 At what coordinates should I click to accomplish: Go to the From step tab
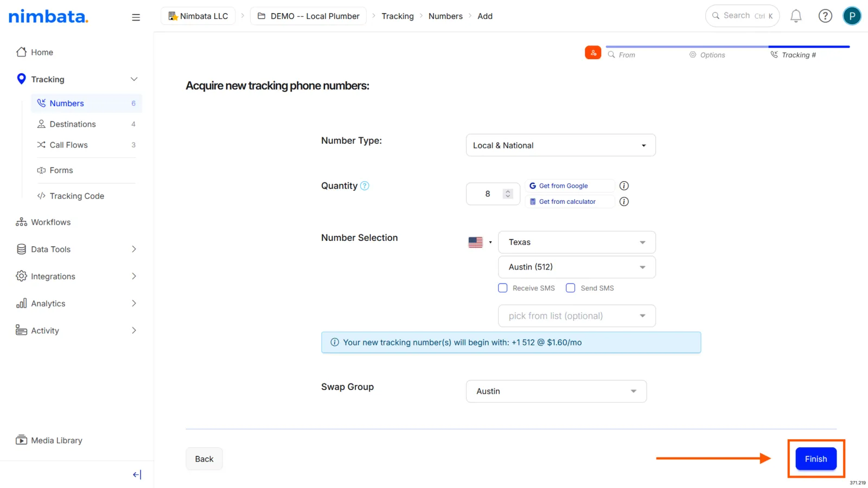pos(621,55)
